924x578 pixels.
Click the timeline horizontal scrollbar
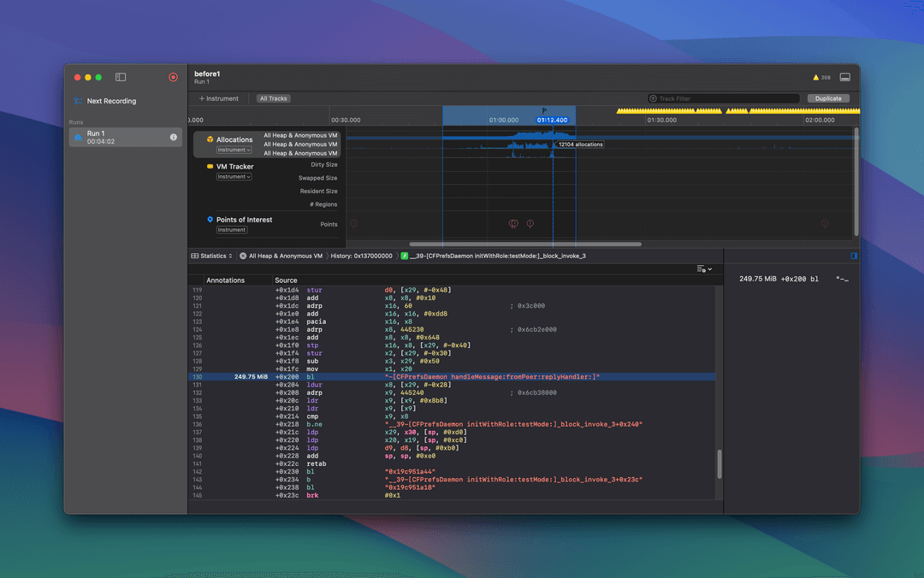point(525,244)
